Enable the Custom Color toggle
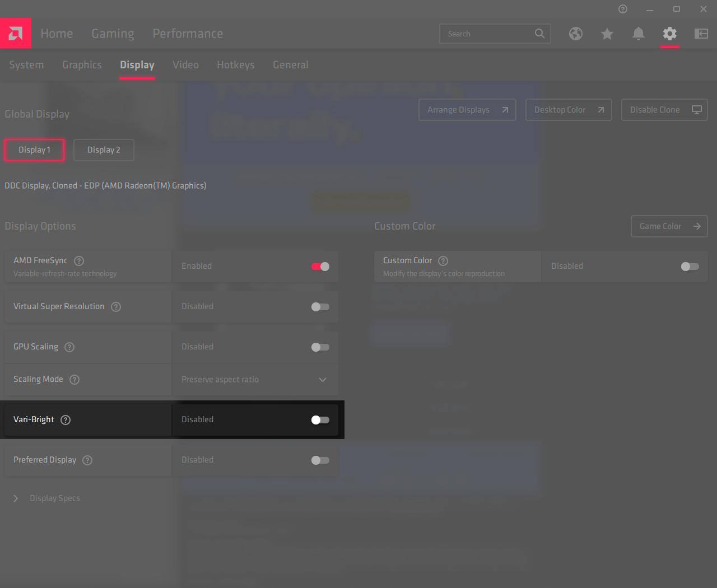 tap(690, 267)
